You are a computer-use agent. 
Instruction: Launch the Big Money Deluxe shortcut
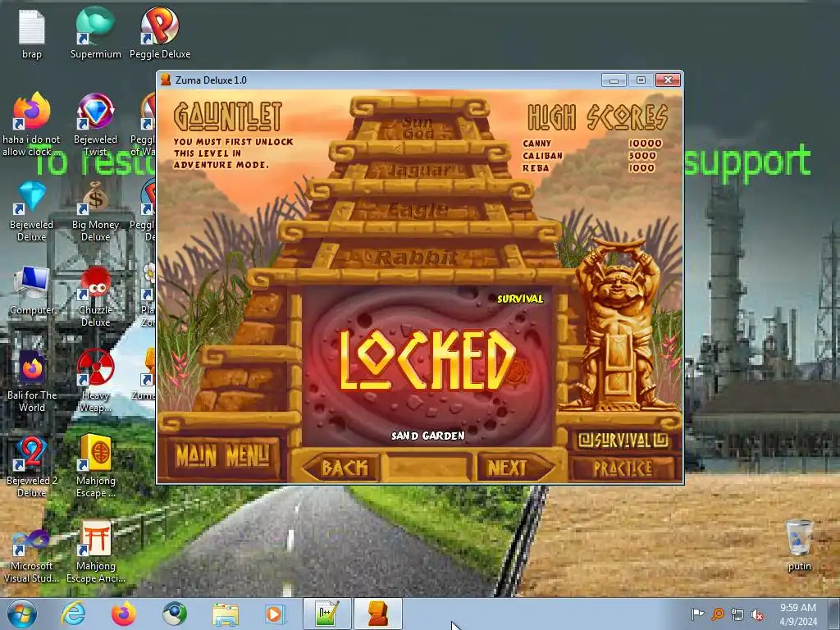pos(95,211)
